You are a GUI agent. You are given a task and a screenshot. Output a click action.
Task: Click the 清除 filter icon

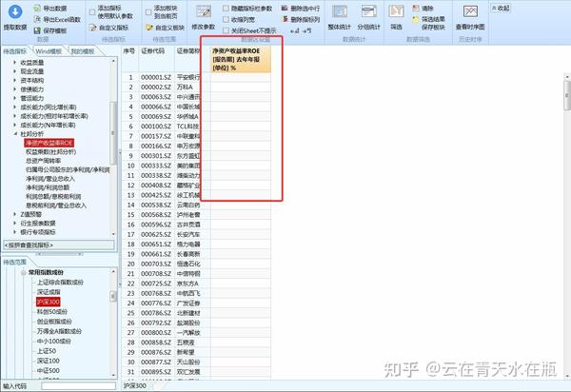(416, 8)
